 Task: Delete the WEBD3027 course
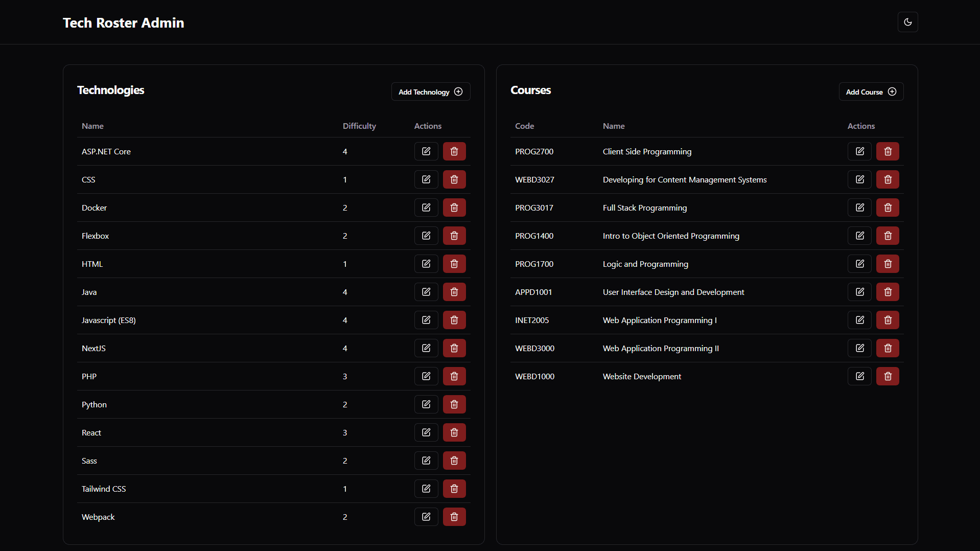click(888, 179)
